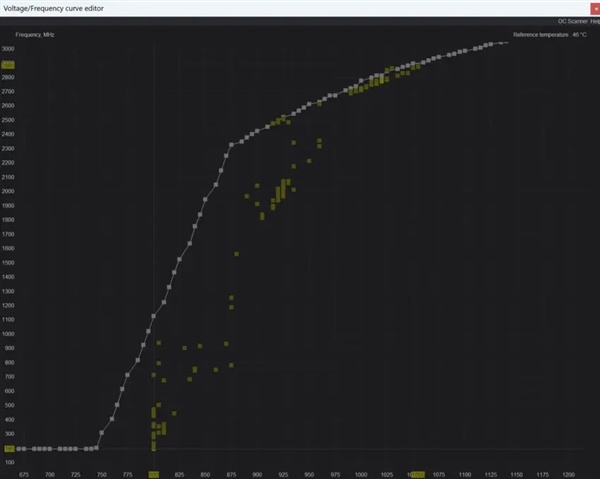600x479 pixels.
Task: Click the 925 label on the voltage axis
Action: 283,474
